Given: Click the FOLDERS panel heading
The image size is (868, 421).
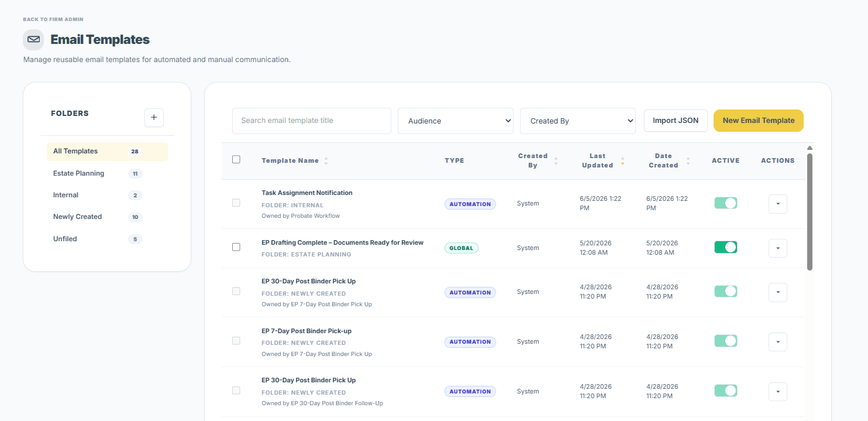Looking at the screenshot, I should tap(70, 114).
